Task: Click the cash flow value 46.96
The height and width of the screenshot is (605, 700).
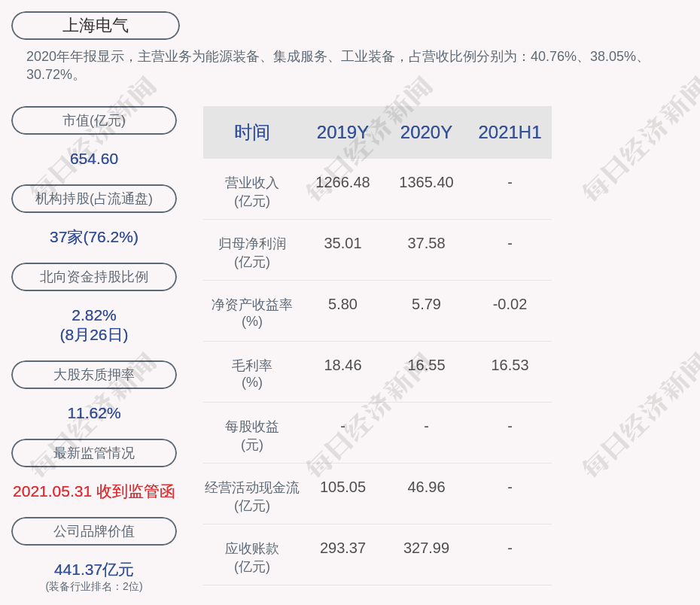Action: point(426,487)
